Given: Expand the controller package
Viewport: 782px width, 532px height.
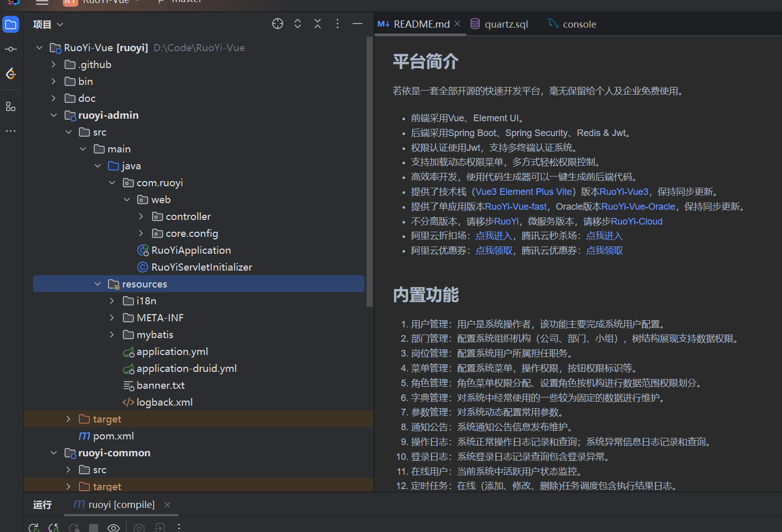Looking at the screenshot, I should click(141, 216).
